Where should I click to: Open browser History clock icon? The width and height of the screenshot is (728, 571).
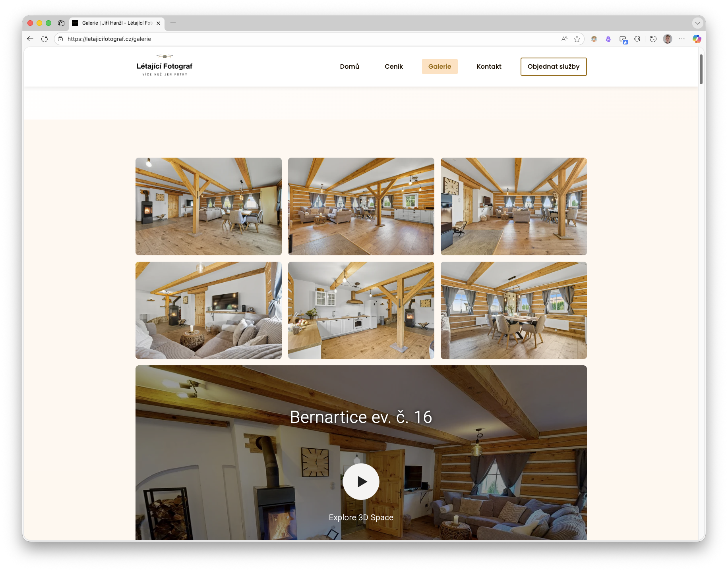tap(653, 39)
